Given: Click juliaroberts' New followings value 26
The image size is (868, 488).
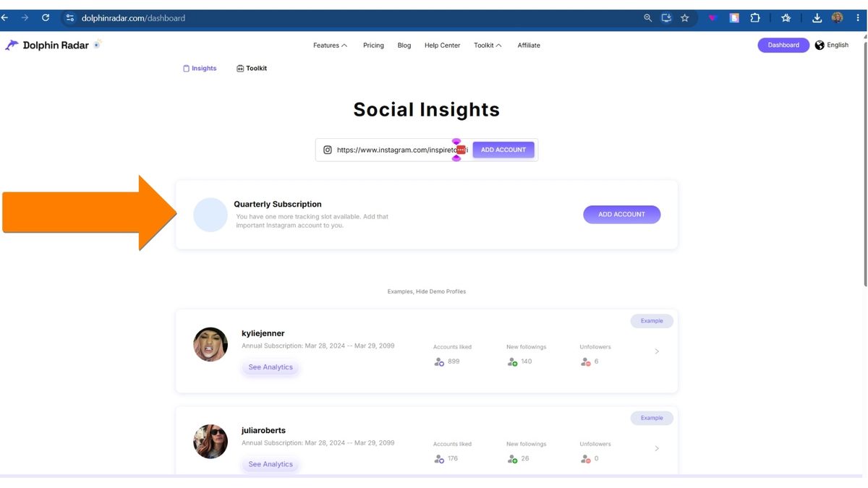Looking at the screenshot, I should pos(525,458).
